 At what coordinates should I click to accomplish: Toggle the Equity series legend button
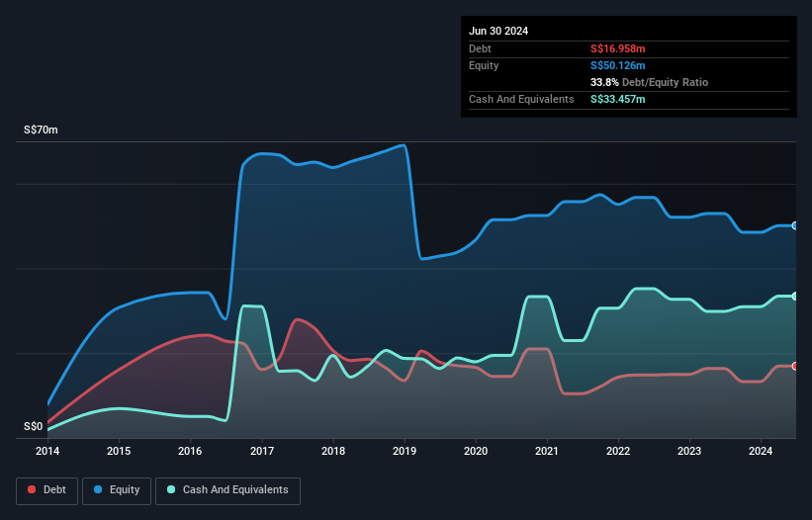(x=117, y=490)
